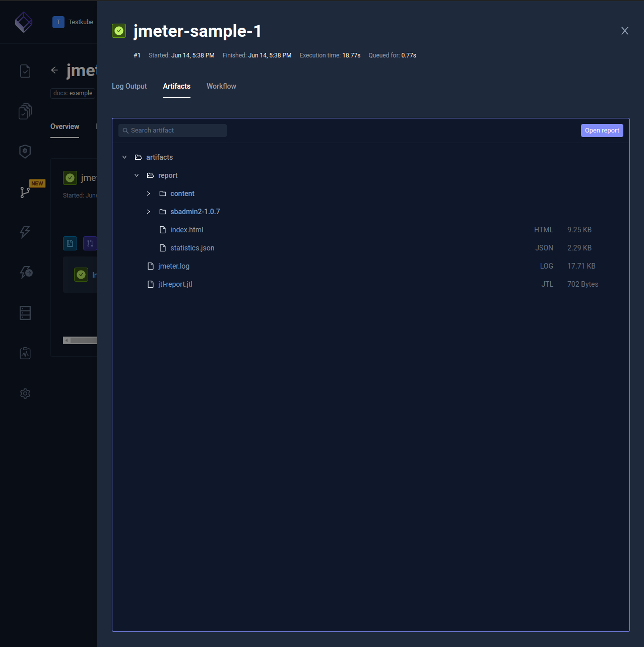Select the Executors lightning icon
Screen dimensions: 644x647
[x=25, y=232]
